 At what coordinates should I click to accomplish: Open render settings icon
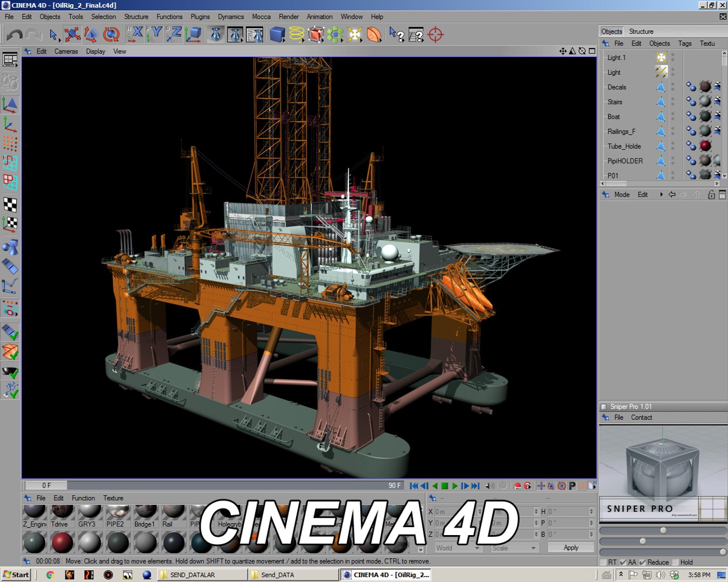[x=255, y=35]
